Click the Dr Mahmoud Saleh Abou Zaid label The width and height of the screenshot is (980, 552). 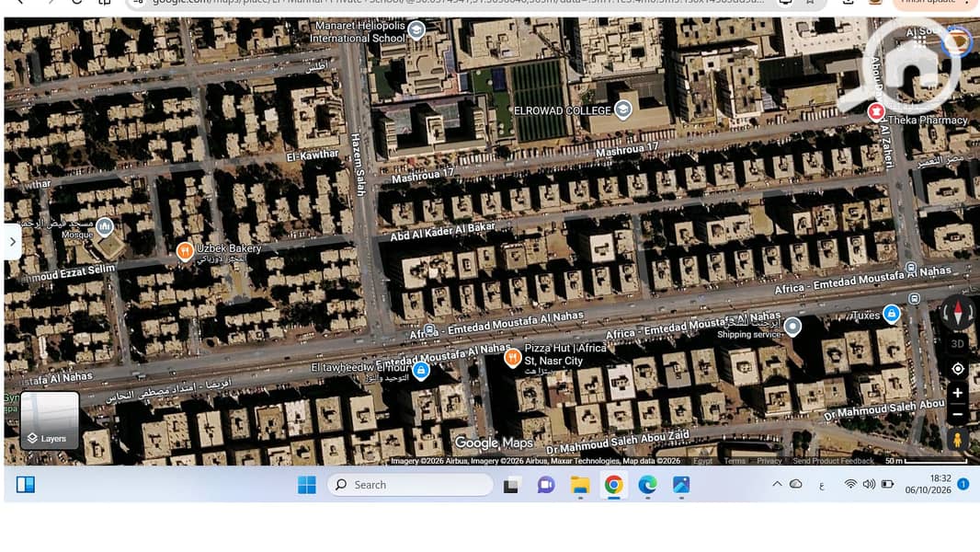point(618,442)
